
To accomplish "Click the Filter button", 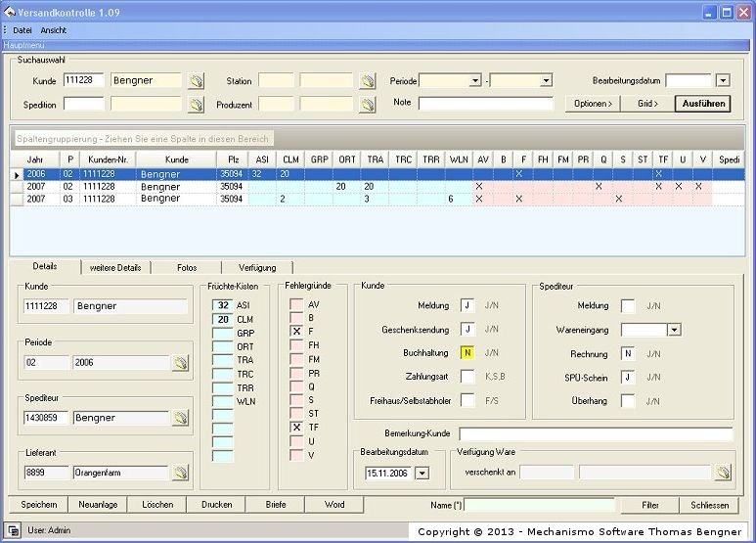I will pos(650,505).
